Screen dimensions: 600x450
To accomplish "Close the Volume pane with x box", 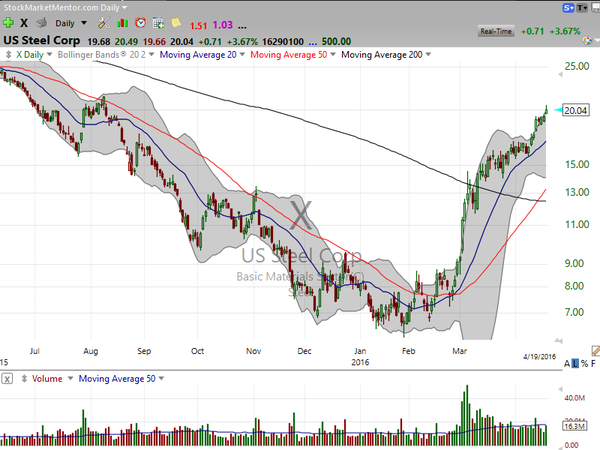I will 7,379.
